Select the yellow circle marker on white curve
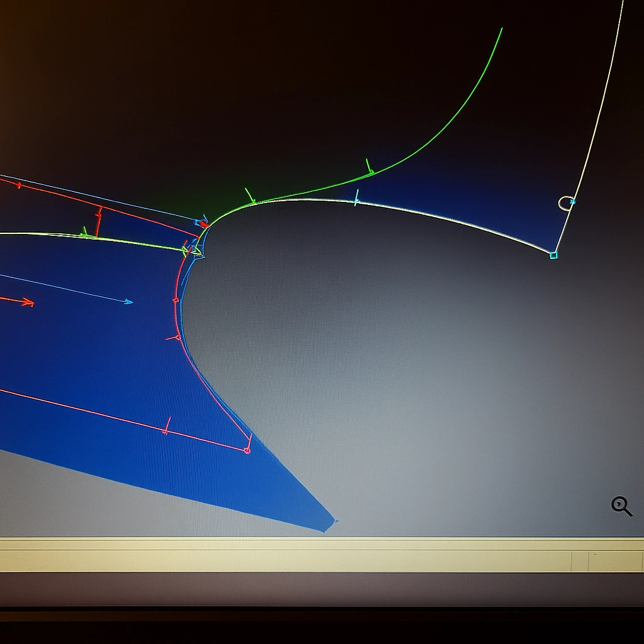This screenshot has height=644, width=644. tap(565, 203)
